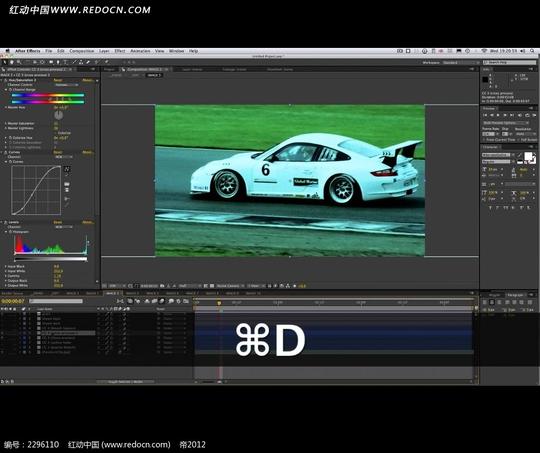Open the Layer menu

104,51
